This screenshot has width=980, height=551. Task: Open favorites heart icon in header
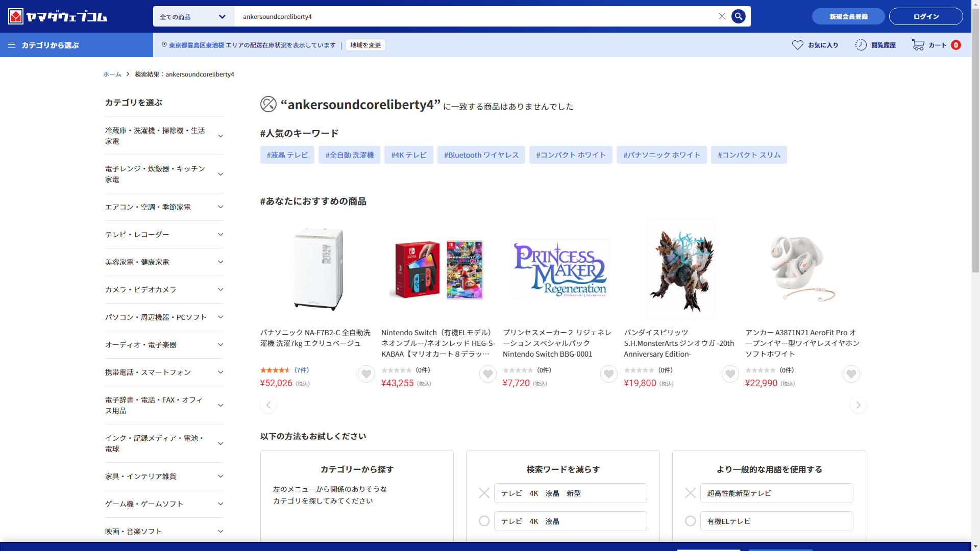point(797,45)
